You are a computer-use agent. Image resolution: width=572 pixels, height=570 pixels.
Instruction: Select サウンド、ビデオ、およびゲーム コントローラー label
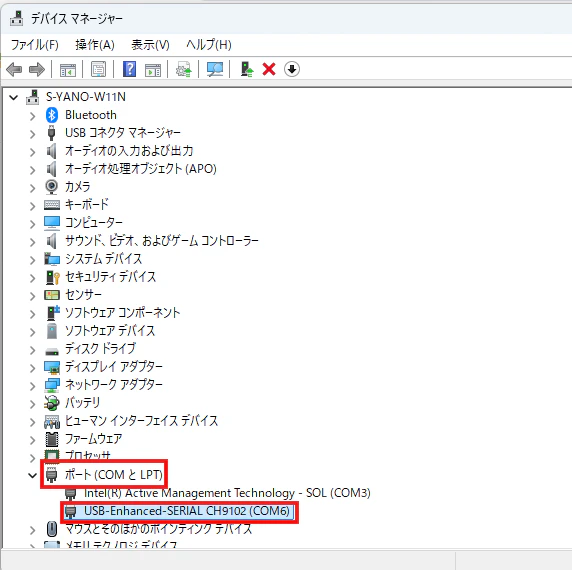tap(162, 241)
